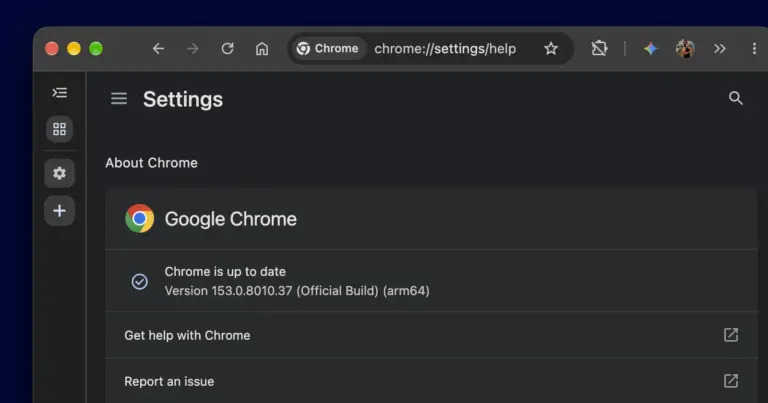The height and width of the screenshot is (403, 768).
Task: Click the Chrome site info chip
Action: click(x=328, y=48)
